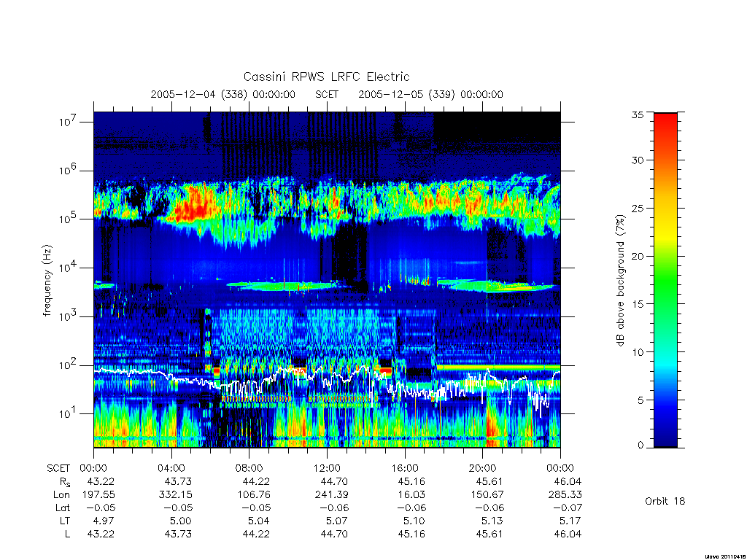Click the SCET row label beside 00:00
The width and height of the screenshot is (747, 560).
[58, 468]
